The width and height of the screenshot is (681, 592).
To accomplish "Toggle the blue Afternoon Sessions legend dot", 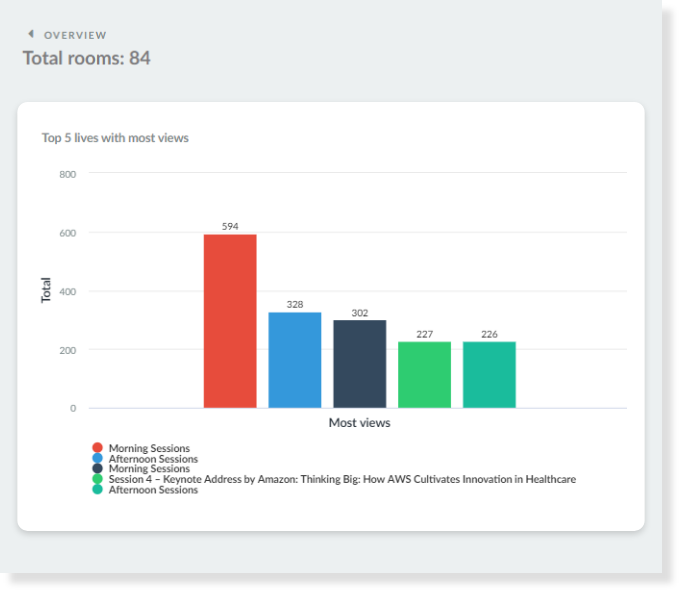I will 97,458.
